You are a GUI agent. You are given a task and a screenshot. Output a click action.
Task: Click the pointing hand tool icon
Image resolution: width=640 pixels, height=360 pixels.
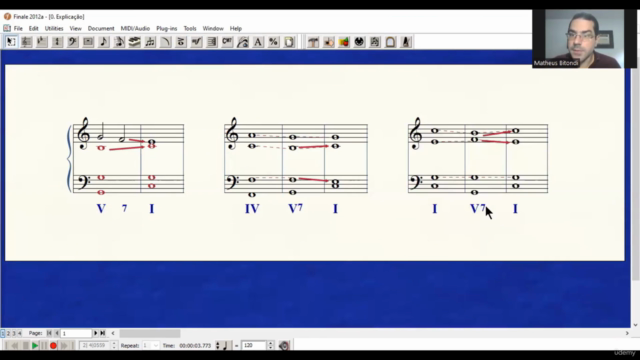pos(329,42)
